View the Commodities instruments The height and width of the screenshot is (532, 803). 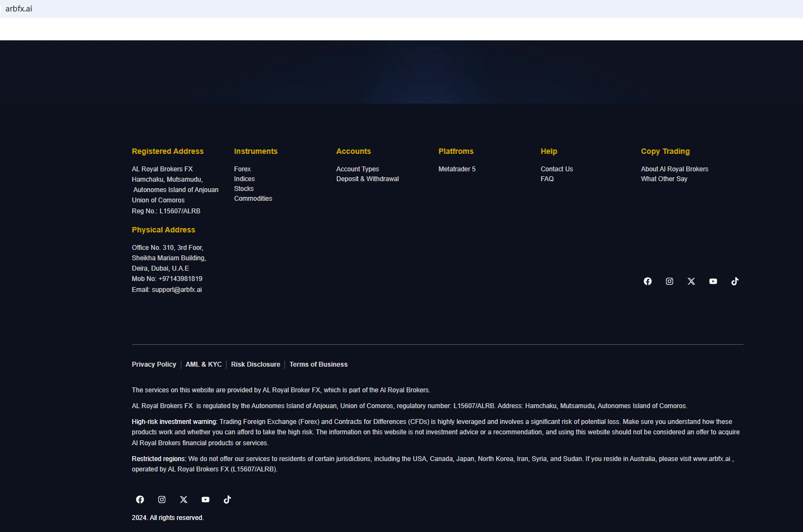point(253,199)
